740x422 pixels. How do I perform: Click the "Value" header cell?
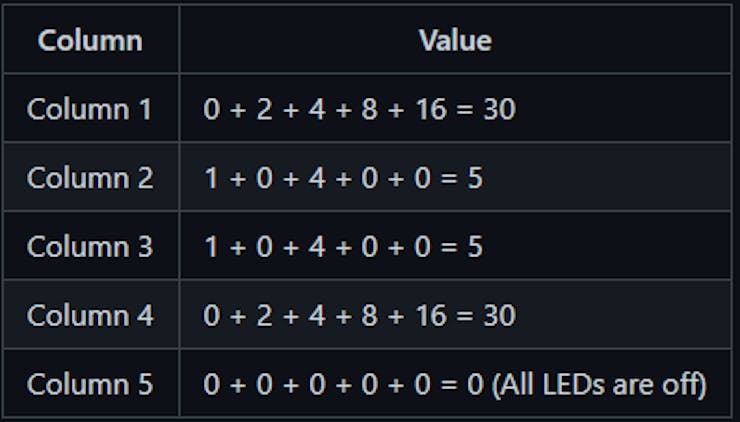tap(455, 41)
